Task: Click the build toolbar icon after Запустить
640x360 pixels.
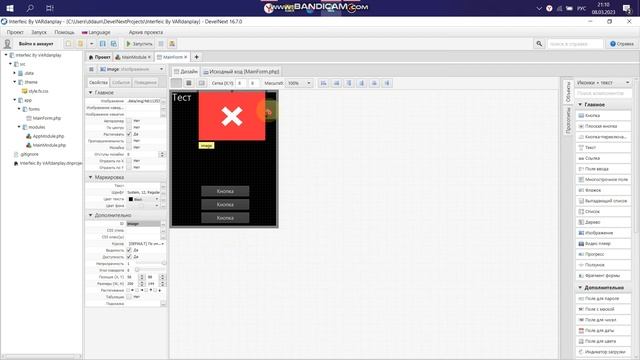Action: [x=161, y=44]
